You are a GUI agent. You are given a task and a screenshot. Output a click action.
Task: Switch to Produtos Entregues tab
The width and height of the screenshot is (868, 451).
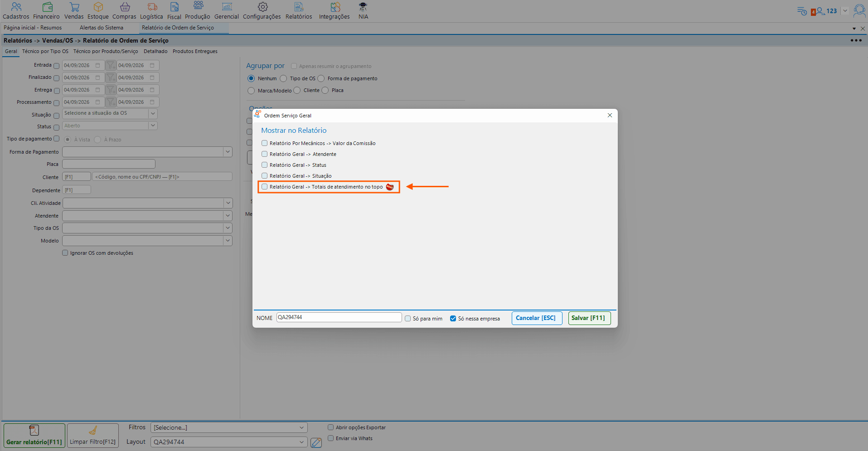195,51
